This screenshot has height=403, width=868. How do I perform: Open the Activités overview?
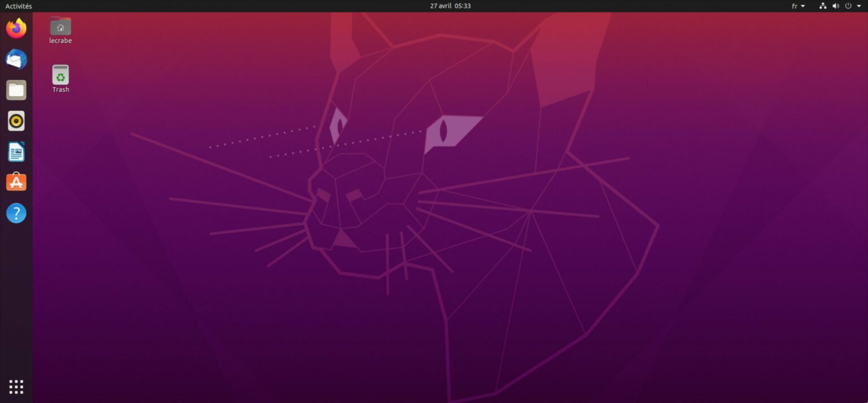pyautogui.click(x=19, y=6)
